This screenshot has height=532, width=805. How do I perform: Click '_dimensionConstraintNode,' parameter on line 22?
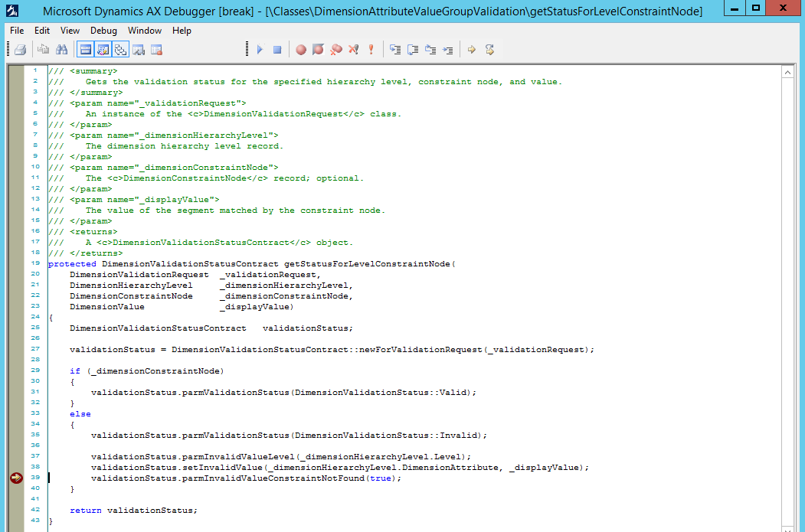[286, 296]
